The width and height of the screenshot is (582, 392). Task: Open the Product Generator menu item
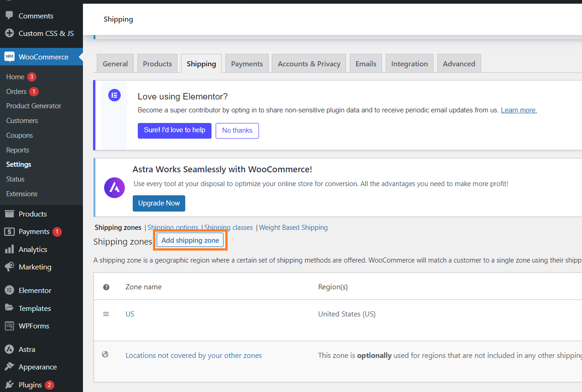34,106
